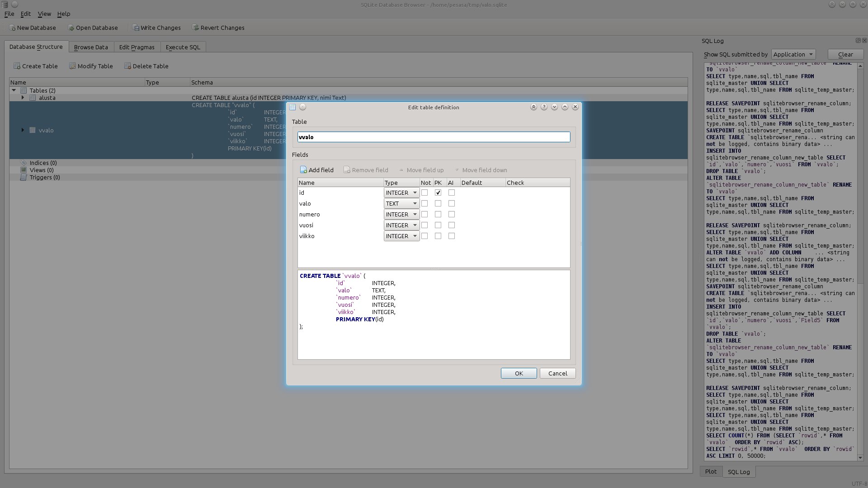
Task: Open the TEXT type dropdown for valo
Action: click(x=401, y=203)
